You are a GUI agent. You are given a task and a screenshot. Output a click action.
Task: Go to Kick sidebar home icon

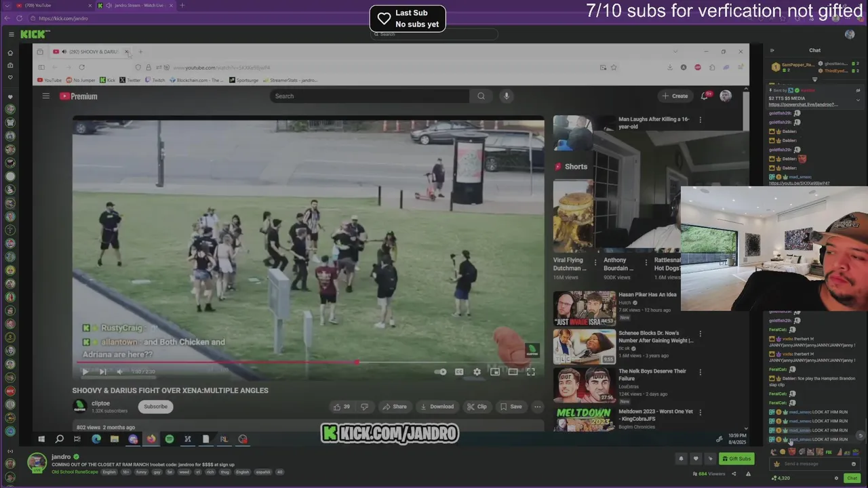[x=10, y=53]
